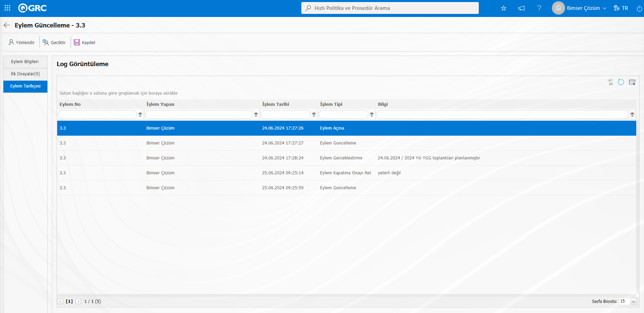Open İşlem Tarihi filter options icon

[314, 115]
